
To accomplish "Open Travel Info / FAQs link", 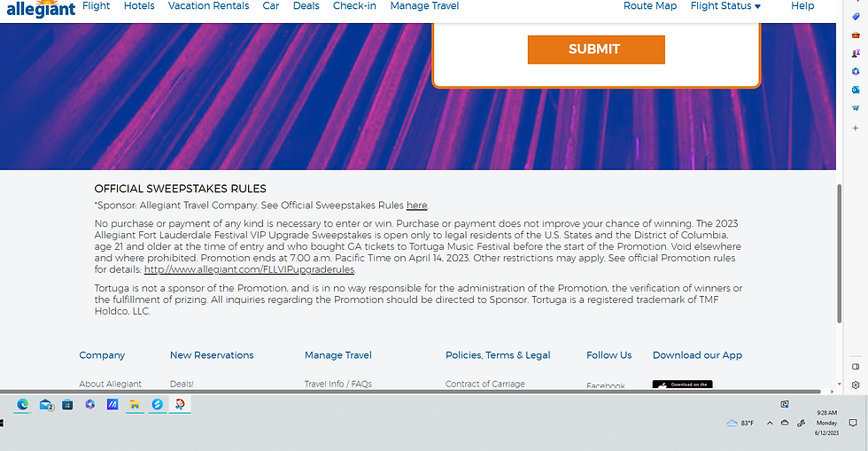I will pyautogui.click(x=338, y=384).
